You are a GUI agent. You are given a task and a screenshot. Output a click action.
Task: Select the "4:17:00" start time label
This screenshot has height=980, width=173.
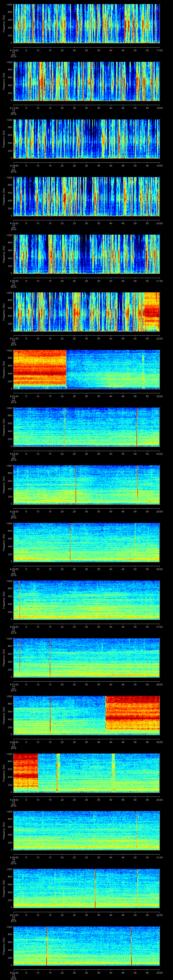[14, 108]
